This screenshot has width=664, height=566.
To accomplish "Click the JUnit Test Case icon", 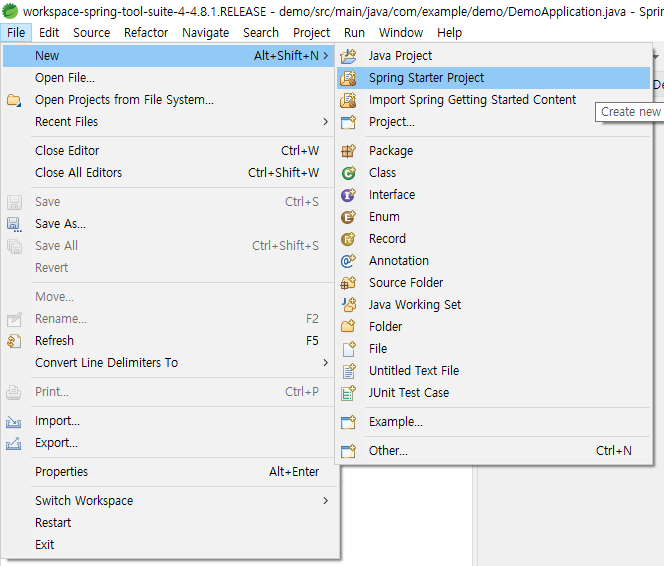I will (348, 393).
